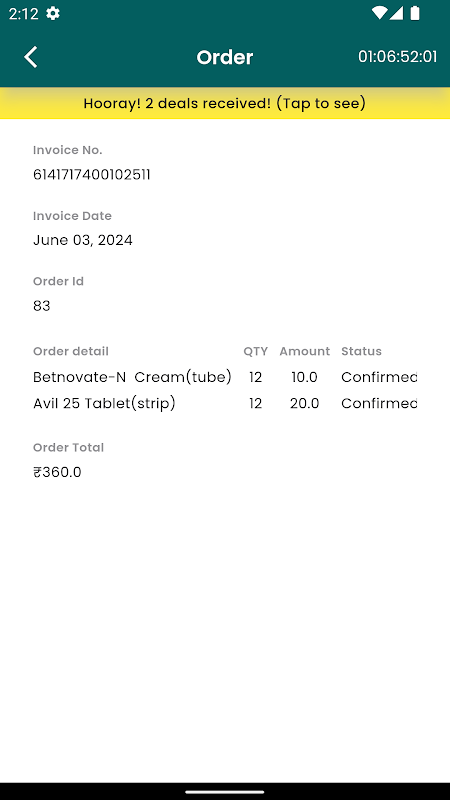Open the 2 deals received banner

(225, 103)
